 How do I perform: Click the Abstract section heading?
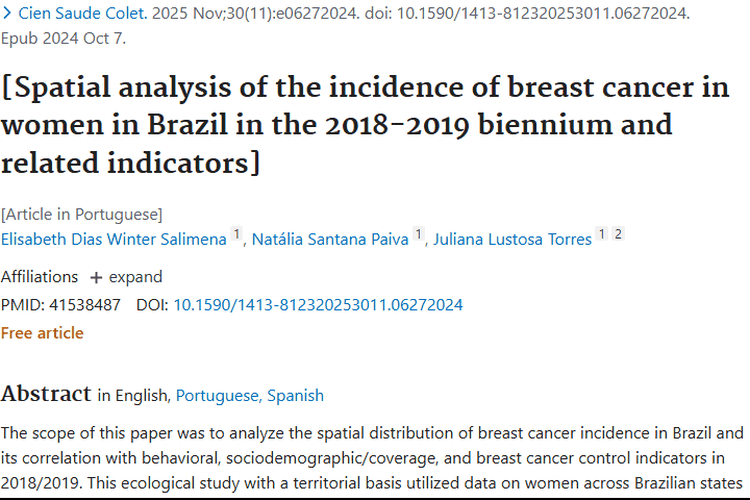(45, 394)
